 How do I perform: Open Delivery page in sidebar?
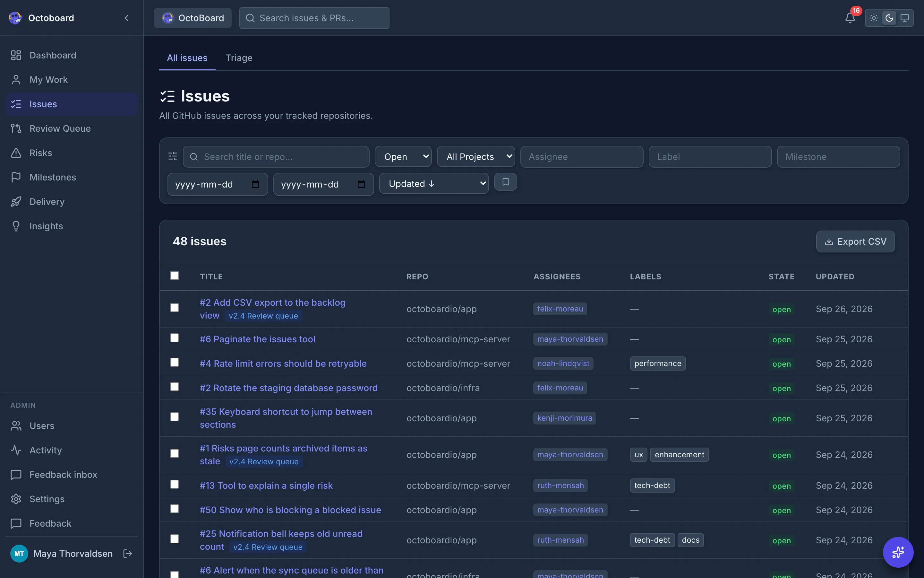(72, 202)
